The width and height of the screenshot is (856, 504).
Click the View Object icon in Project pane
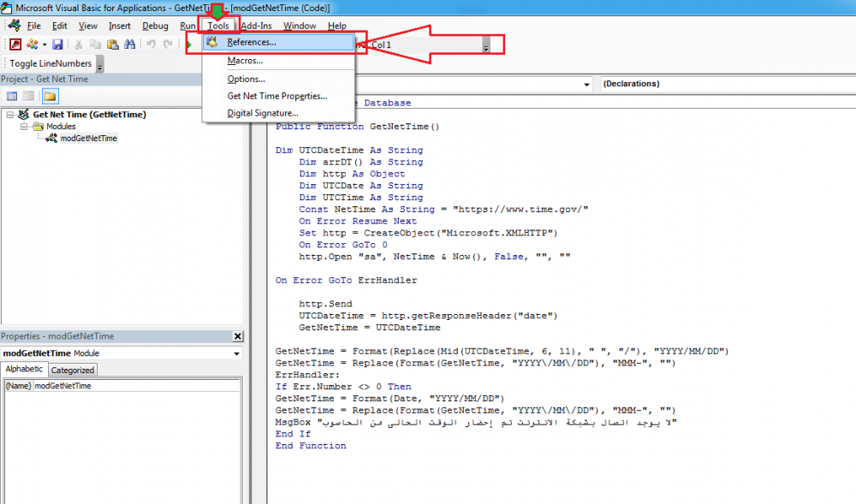pyautogui.click(x=29, y=97)
